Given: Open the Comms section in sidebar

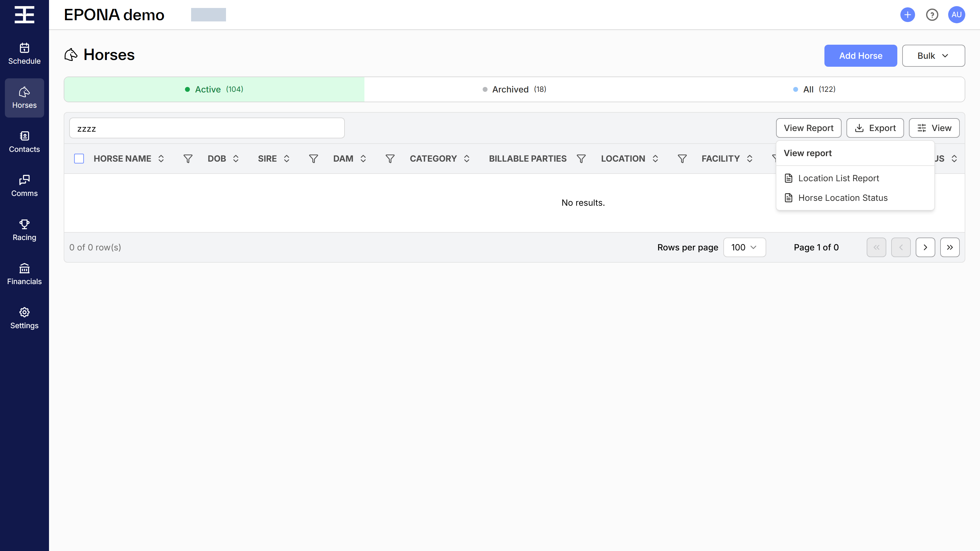Looking at the screenshot, I should tap(24, 186).
